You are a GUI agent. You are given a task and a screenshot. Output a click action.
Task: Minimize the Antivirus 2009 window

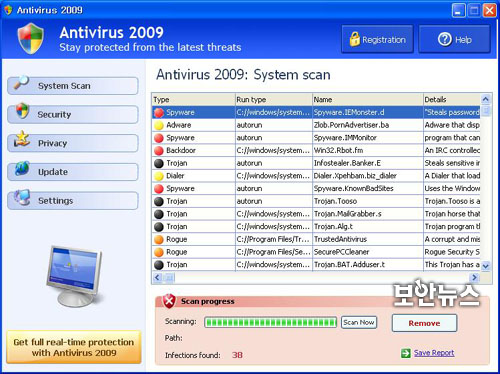pos(458,10)
